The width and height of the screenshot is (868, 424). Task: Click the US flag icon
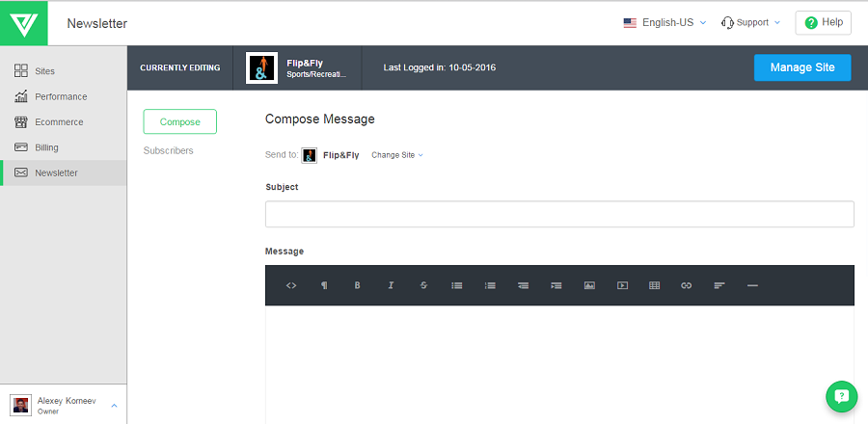coord(630,23)
